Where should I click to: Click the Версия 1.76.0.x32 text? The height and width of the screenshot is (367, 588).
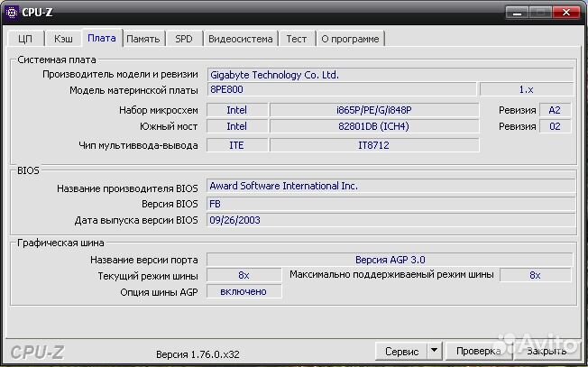198,354
